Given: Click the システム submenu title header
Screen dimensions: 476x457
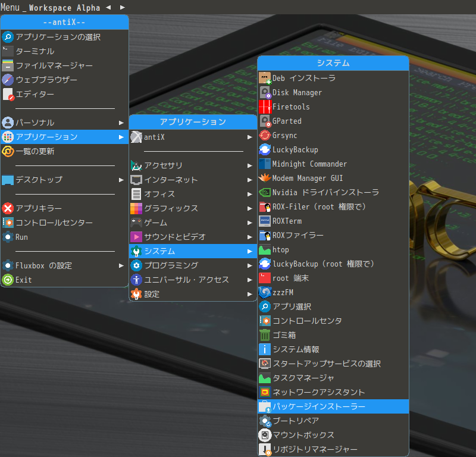Looking at the screenshot, I should point(333,63).
